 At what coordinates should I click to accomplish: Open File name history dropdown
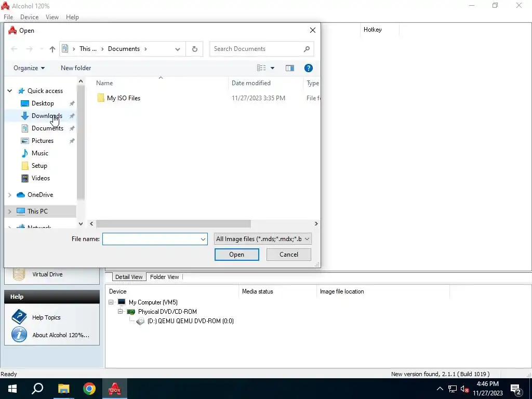point(203,239)
